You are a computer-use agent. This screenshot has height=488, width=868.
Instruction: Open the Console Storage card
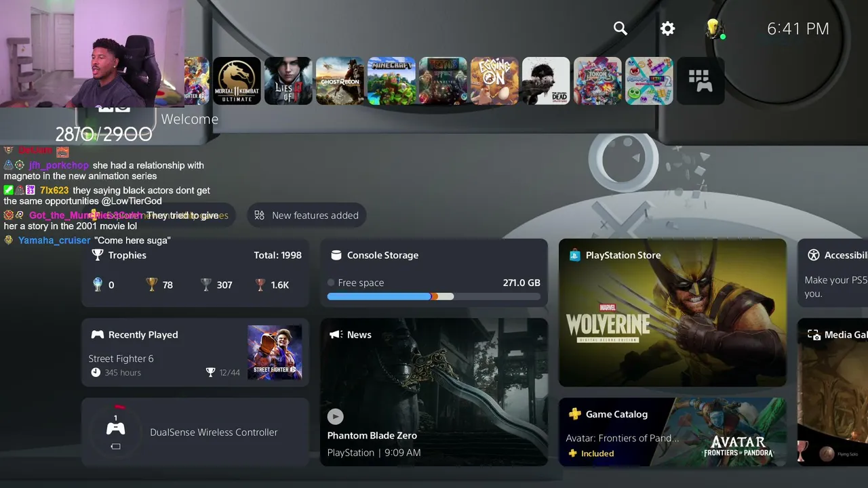click(x=434, y=273)
